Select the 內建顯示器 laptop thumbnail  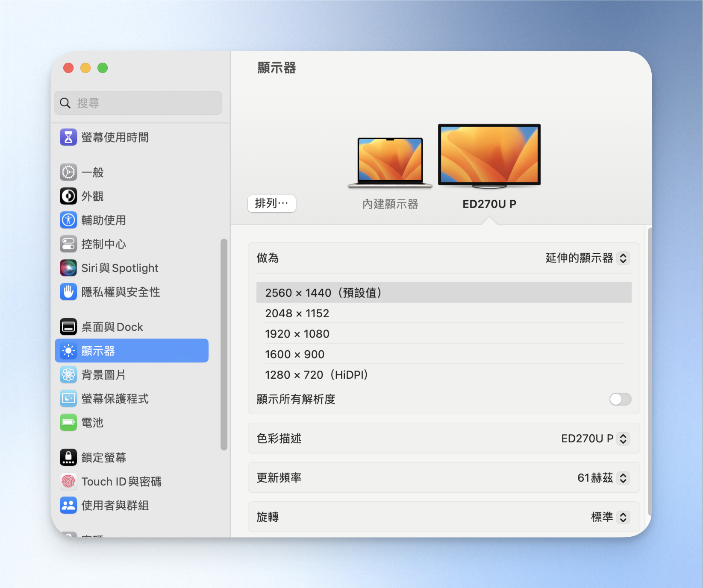[x=390, y=163]
